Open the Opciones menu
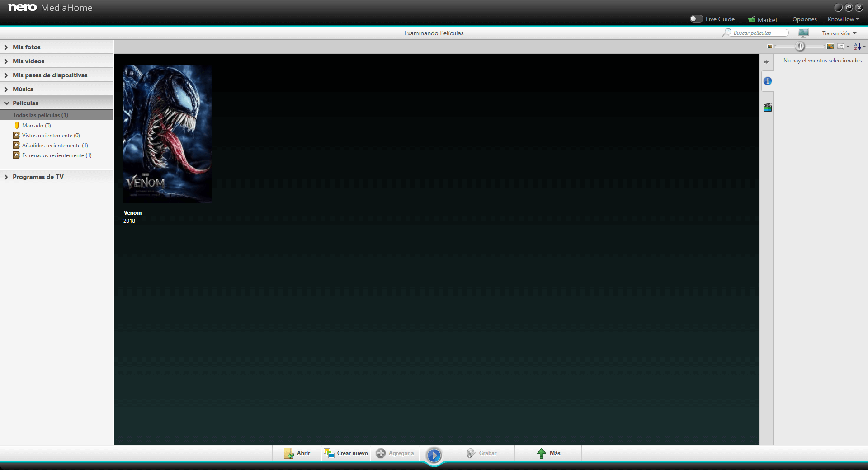The width and height of the screenshot is (868, 470). (x=804, y=19)
